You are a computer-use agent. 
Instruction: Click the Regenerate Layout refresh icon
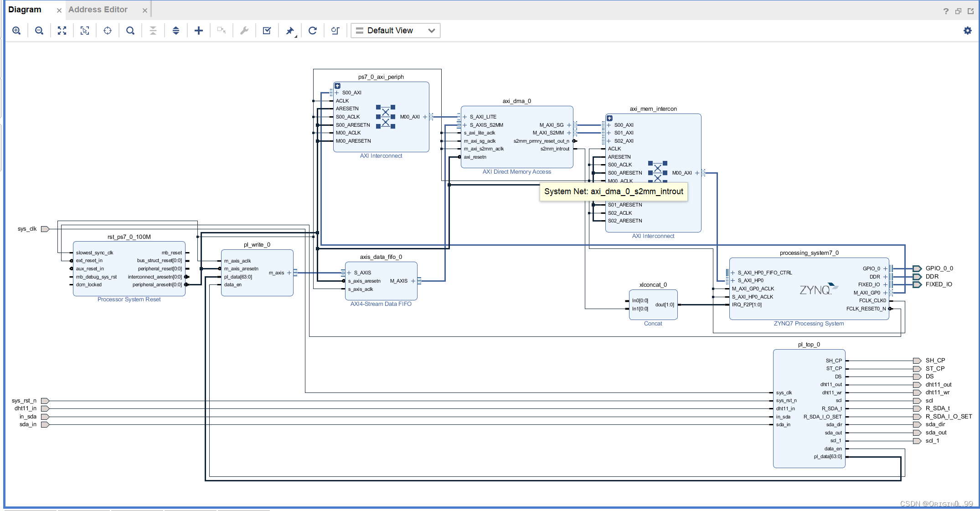point(313,31)
